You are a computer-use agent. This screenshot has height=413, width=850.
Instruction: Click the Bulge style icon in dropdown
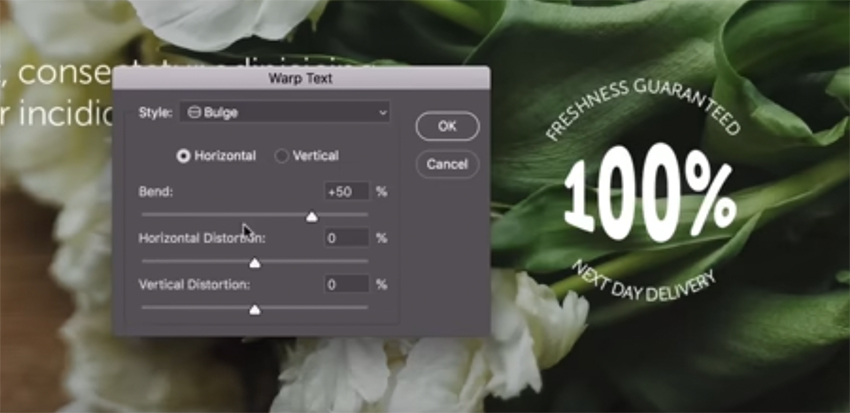pyautogui.click(x=193, y=112)
